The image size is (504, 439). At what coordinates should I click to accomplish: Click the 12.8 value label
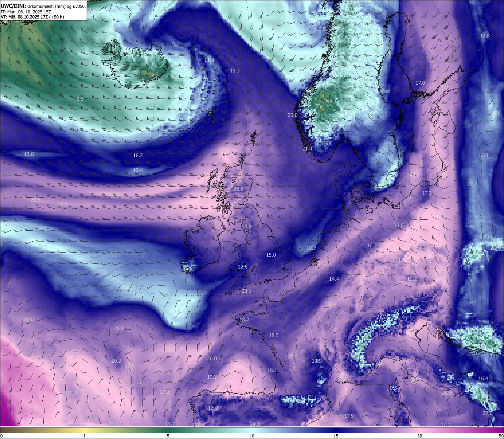[485, 35]
